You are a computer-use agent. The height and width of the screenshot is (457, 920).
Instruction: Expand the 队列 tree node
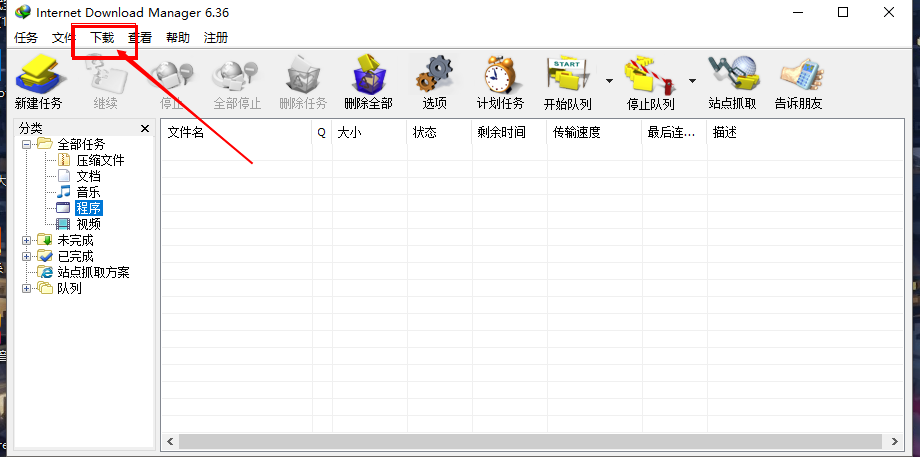click(26, 289)
